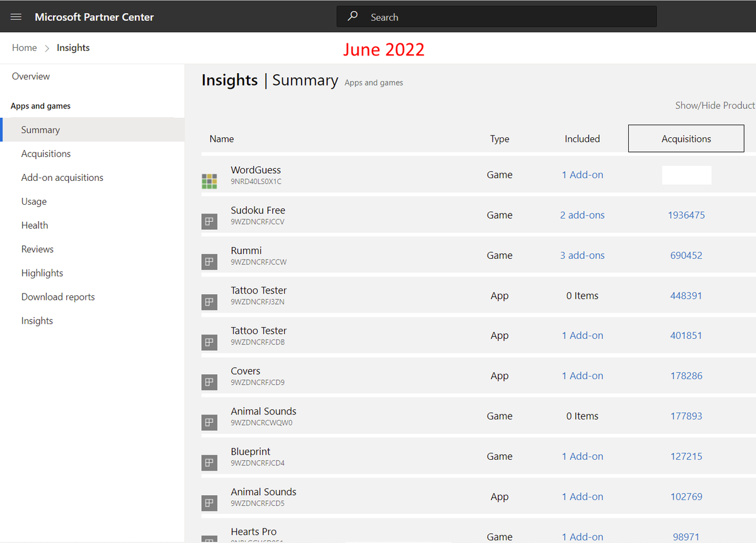Screen dimensions: 756x543
Task: Click Show/Hide Product option
Action: [x=715, y=105]
